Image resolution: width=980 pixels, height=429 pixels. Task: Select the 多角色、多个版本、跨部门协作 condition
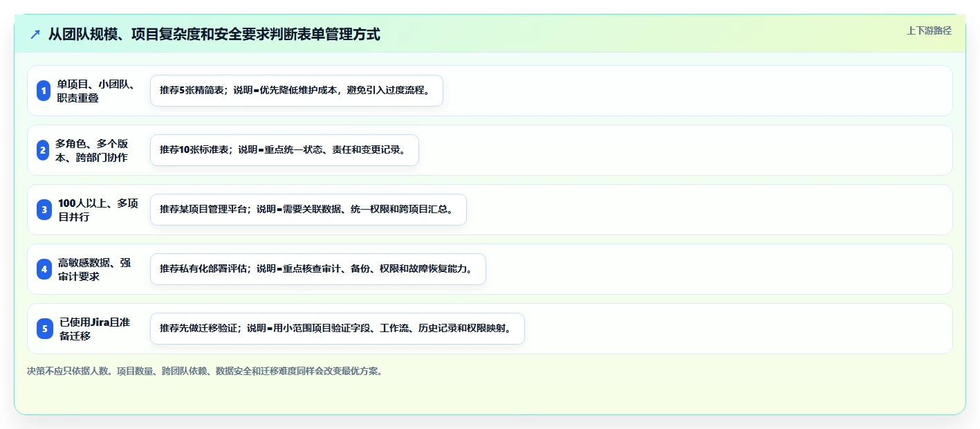(92, 150)
